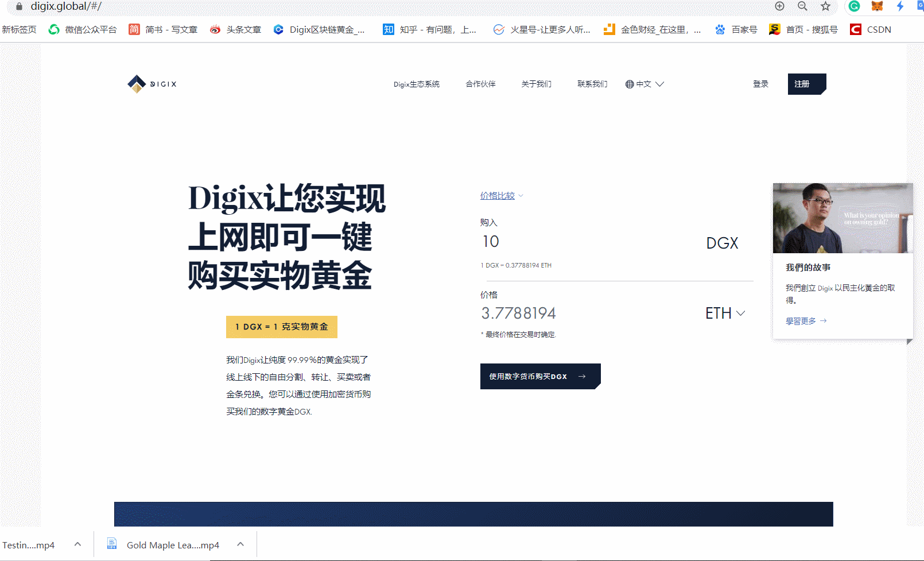
Task: Click the 1 DGX = 1 克实物黄金 badge
Action: pyautogui.click(x=282, y=327)
